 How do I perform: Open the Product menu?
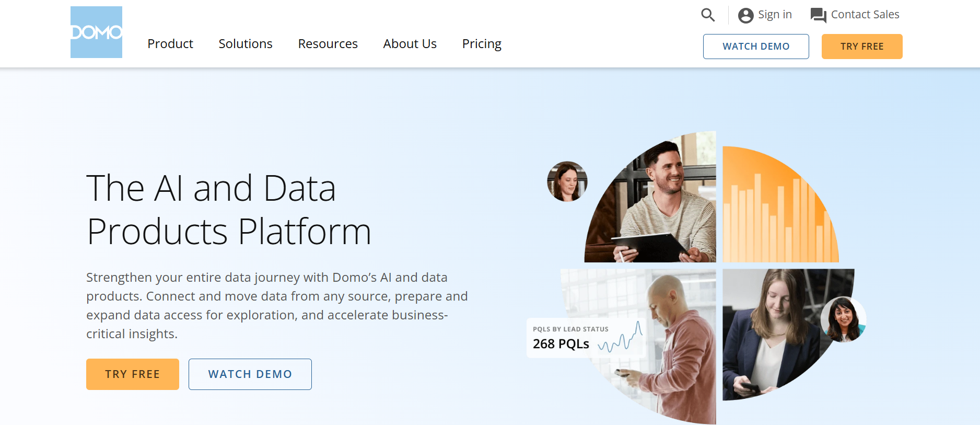170,44
